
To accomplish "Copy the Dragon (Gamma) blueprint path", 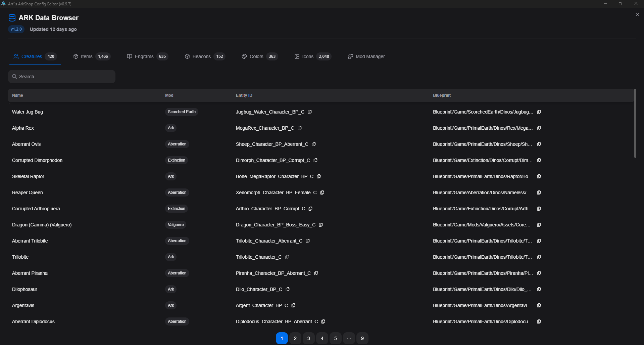I will click(x=539, y=225).
